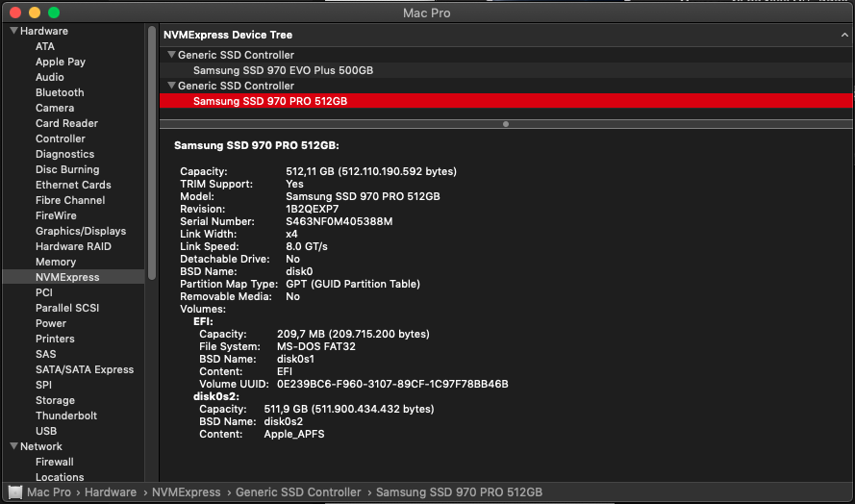Viewport: 855px width, 504px height.
Task: Select Locations under Network
Action: click(x=60, y=477)
